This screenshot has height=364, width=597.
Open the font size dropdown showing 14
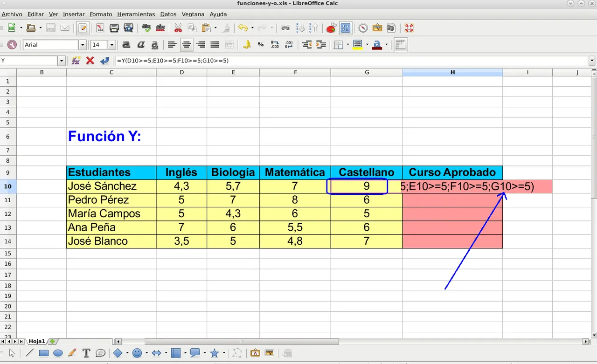click(x=112, y=45)
